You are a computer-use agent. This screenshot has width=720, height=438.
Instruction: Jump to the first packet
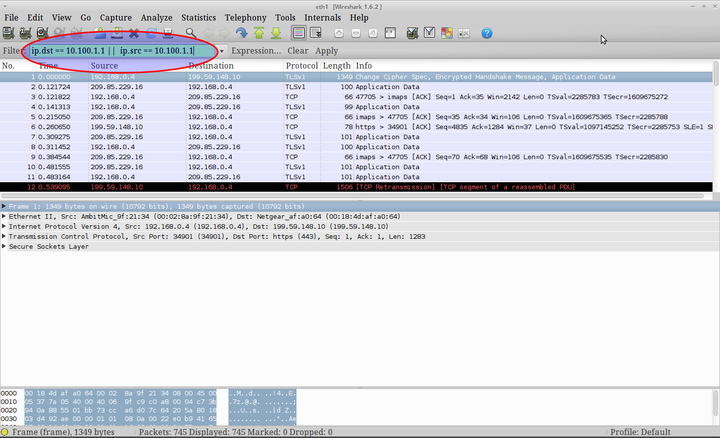click(x=259, y=33)
